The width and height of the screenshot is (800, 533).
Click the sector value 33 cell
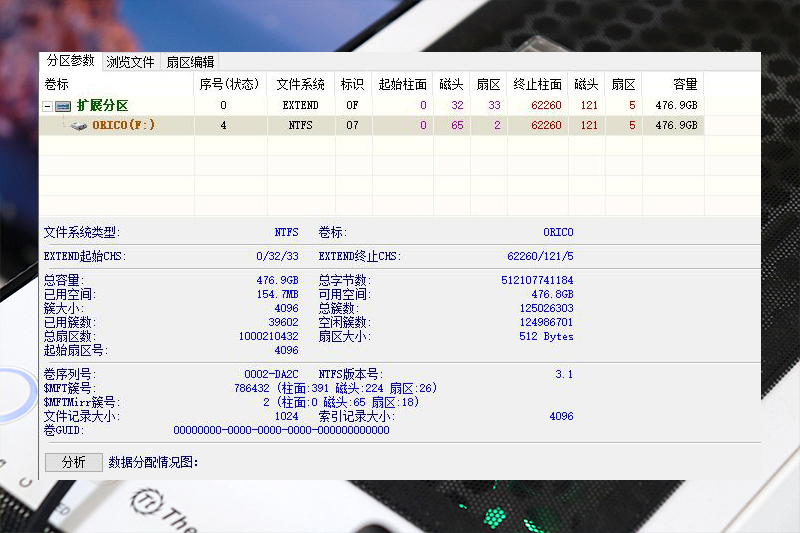pos(494,106)
